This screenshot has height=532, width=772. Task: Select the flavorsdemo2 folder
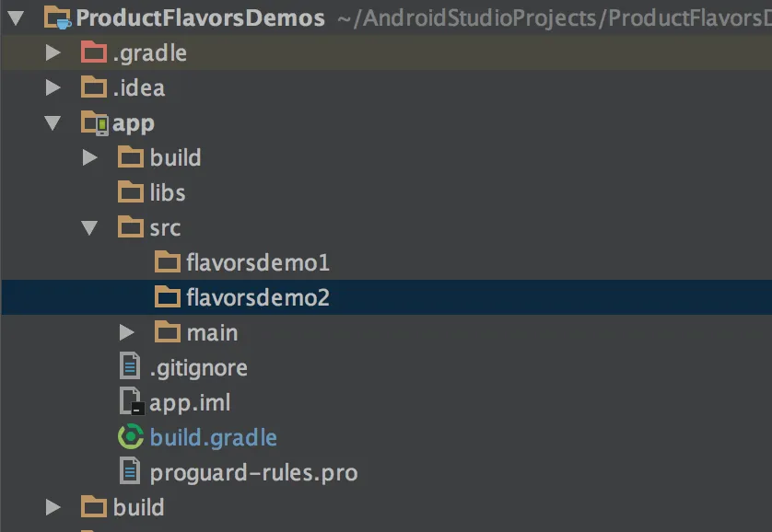(x=257, y=297)
